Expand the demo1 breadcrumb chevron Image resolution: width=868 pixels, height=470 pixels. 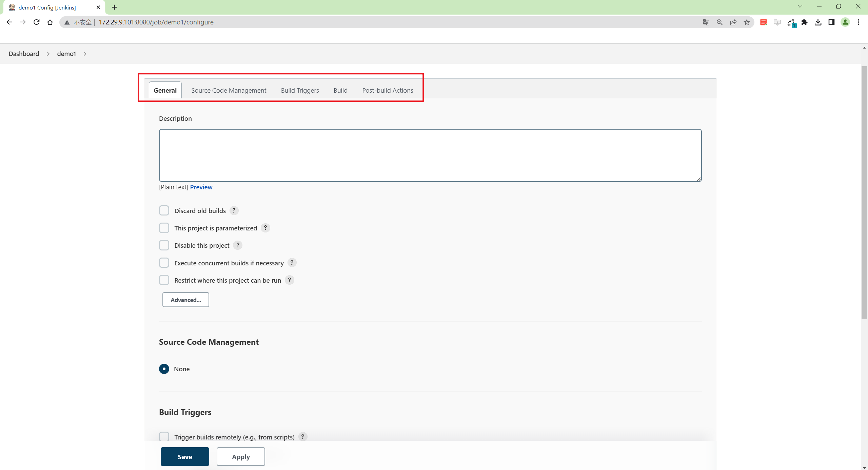pyautogui.click(x=85, y=54)
